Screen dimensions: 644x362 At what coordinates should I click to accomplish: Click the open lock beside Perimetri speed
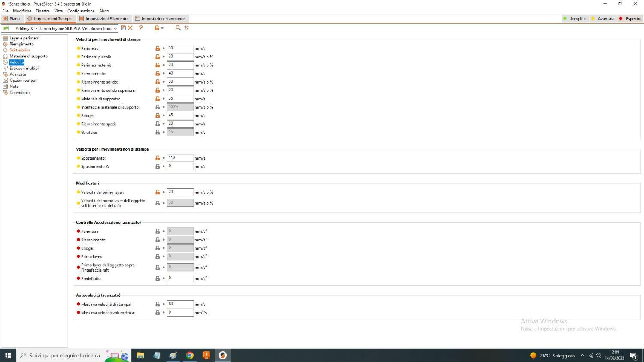[x=158, y=48]
